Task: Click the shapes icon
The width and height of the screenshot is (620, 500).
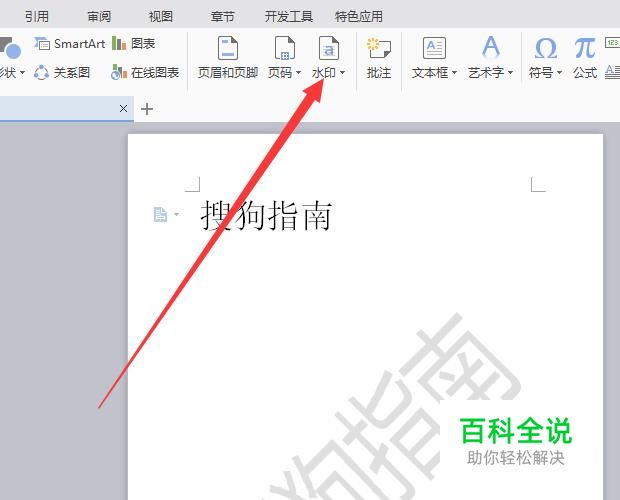Action: [10, 47]
